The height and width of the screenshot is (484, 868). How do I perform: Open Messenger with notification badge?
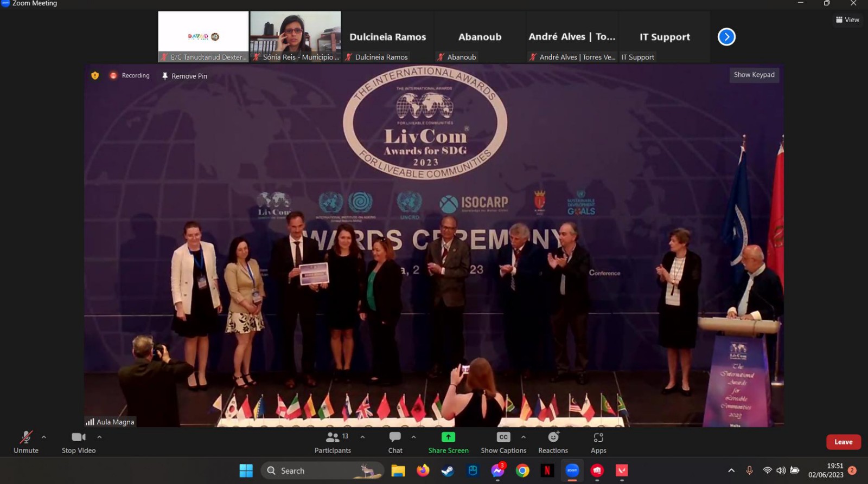pyautogui.click(x=497, y=470)
